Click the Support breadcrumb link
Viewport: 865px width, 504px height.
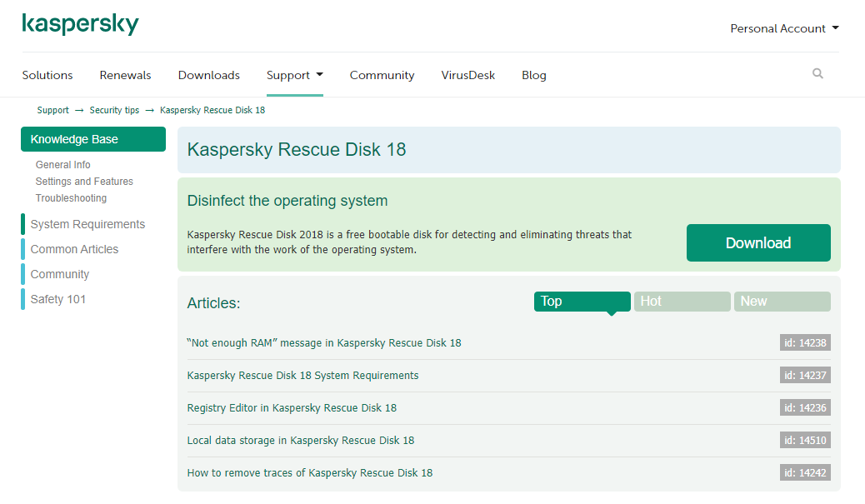pos(53,110)
